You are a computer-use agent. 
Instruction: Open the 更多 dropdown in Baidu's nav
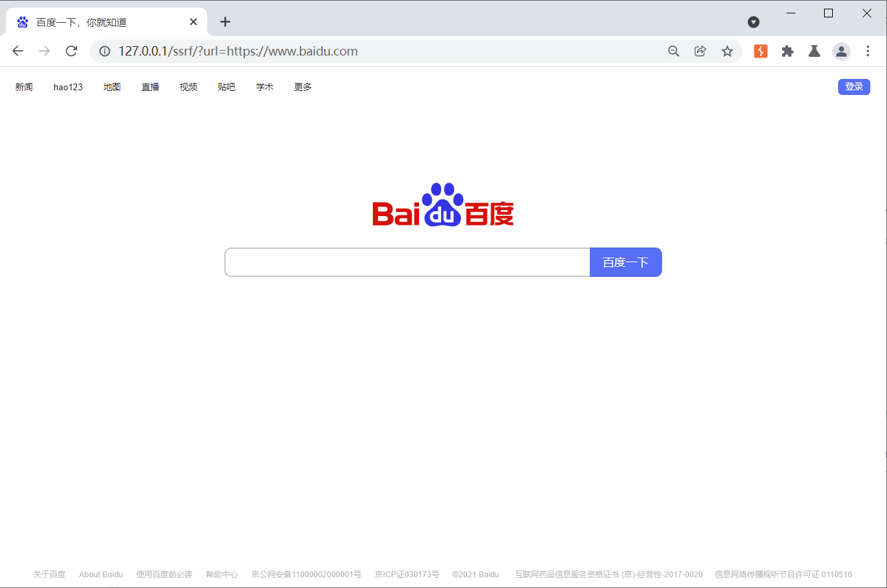pyautogui.click(x=302, y=86)
